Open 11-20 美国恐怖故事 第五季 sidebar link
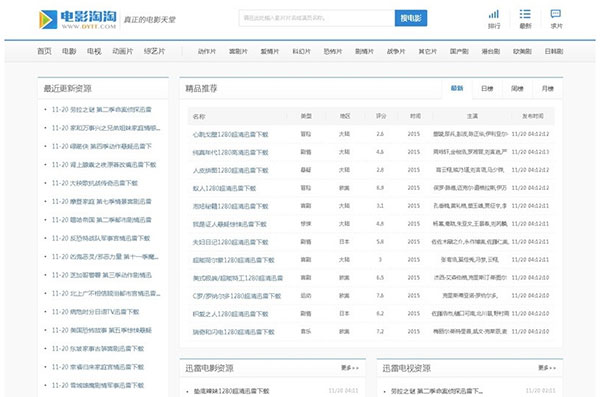 tap(102, 330)
